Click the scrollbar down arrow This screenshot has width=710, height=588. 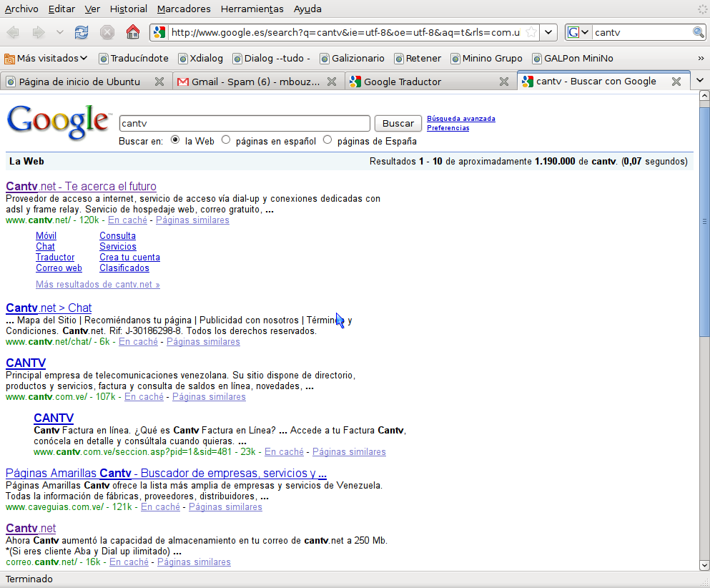pos(704,565)
